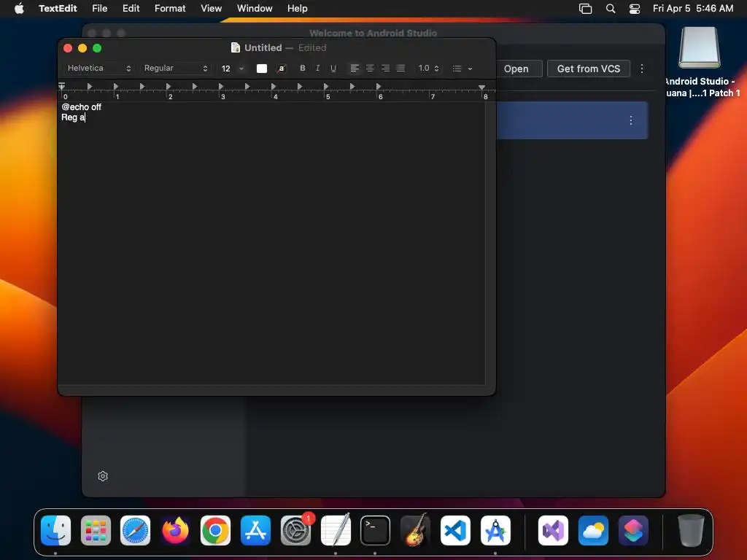
Task: Open the list bullets and numbering dropdown
Action: click(x=462, y=68)
